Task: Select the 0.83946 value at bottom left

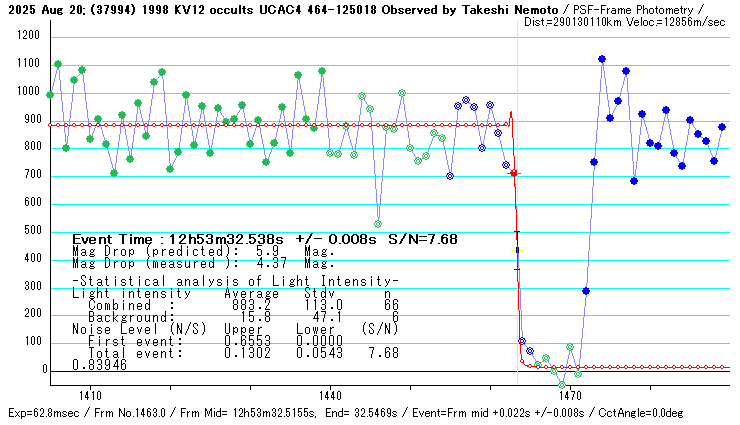Action: tap(99, 365)
